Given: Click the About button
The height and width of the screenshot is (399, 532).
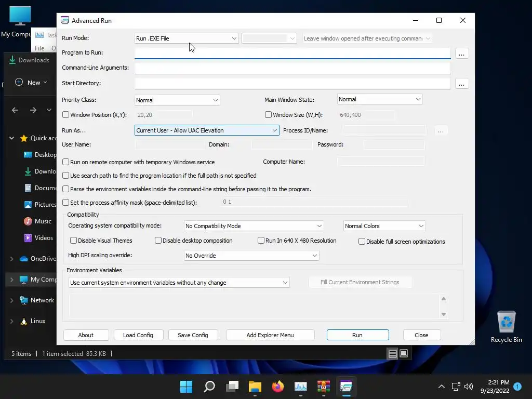Looking at the screenshot, I should (x=86, y=335).
